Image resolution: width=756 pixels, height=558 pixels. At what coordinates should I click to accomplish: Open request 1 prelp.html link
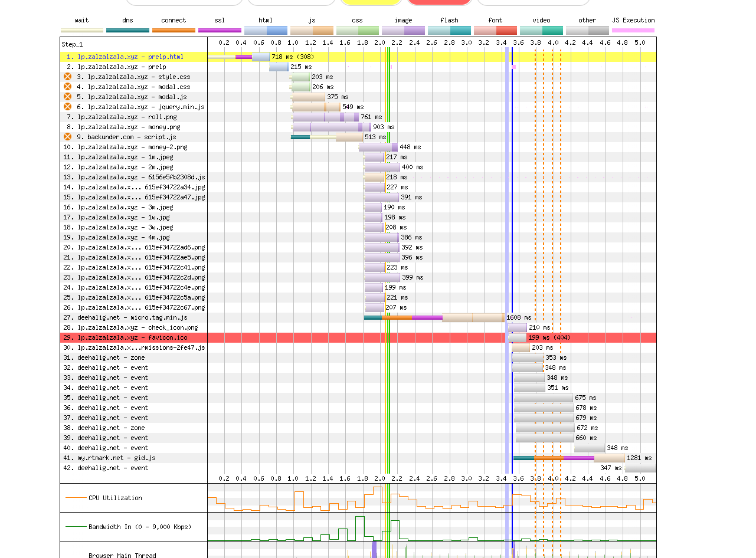coord(125,57)
